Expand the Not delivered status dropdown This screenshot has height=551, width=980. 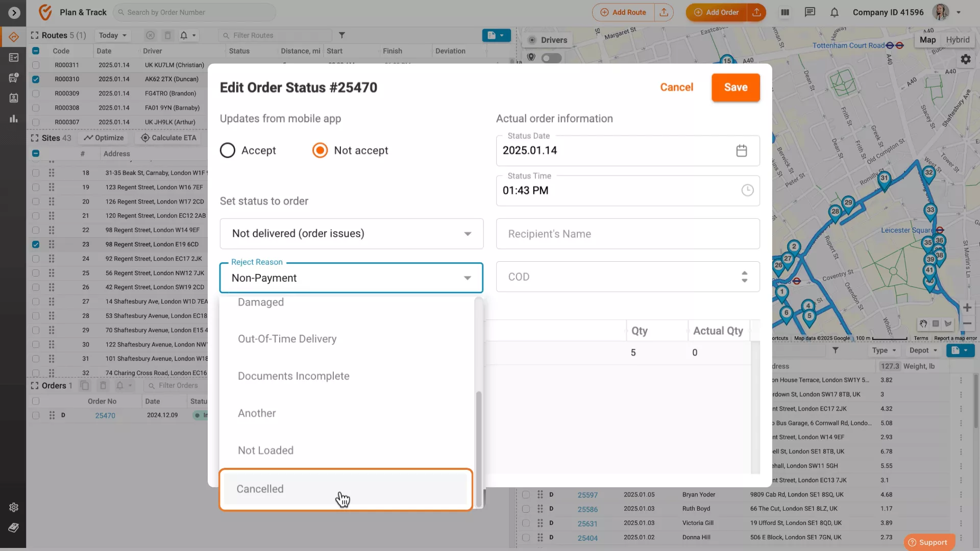pos(351,234)
